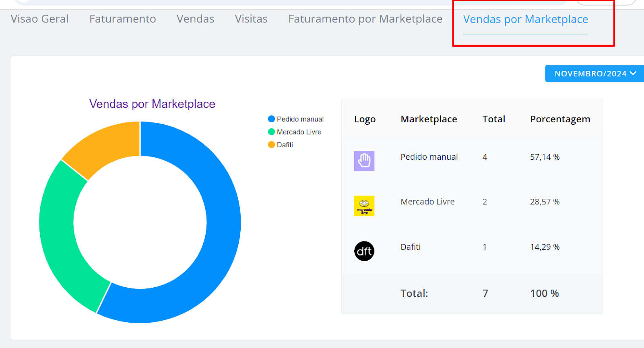This screenshot has height=348, width=644.
Task: Click the 28,57 % percentage cell
Action: pyautogui.click(x=545, y=202)
